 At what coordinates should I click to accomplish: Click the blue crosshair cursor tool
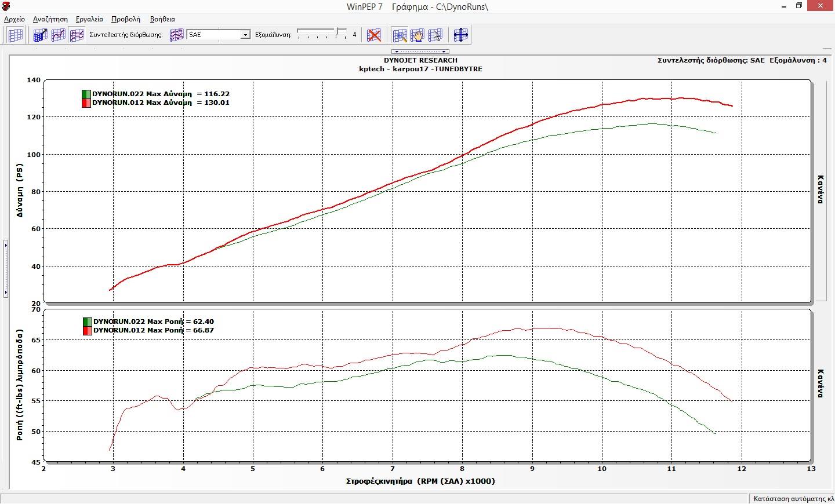[x=461, y=35]
